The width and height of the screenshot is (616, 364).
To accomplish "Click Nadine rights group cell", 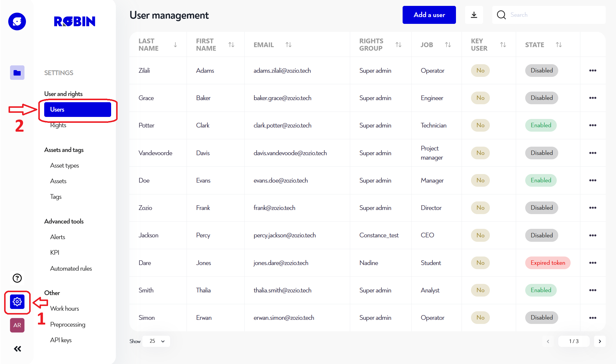I will (x=368, y=263).
